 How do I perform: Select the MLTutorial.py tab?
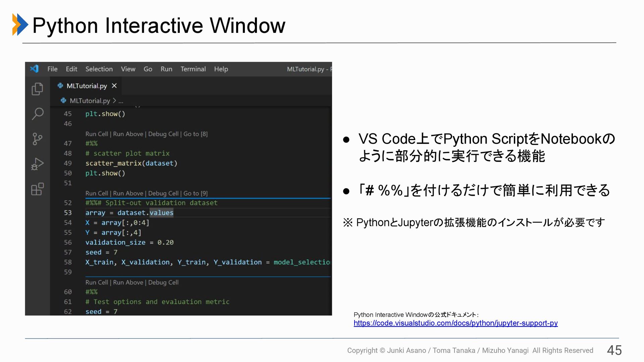87,86
